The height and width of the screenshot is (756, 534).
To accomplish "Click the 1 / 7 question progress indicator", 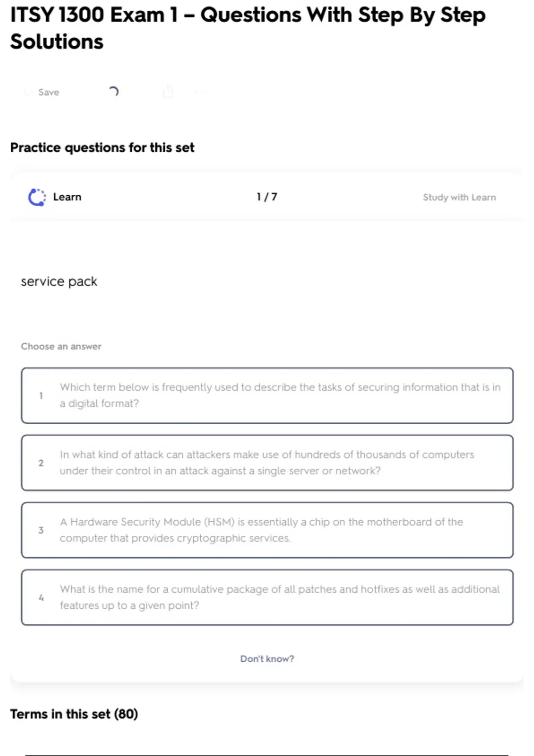I will (267, 197).
